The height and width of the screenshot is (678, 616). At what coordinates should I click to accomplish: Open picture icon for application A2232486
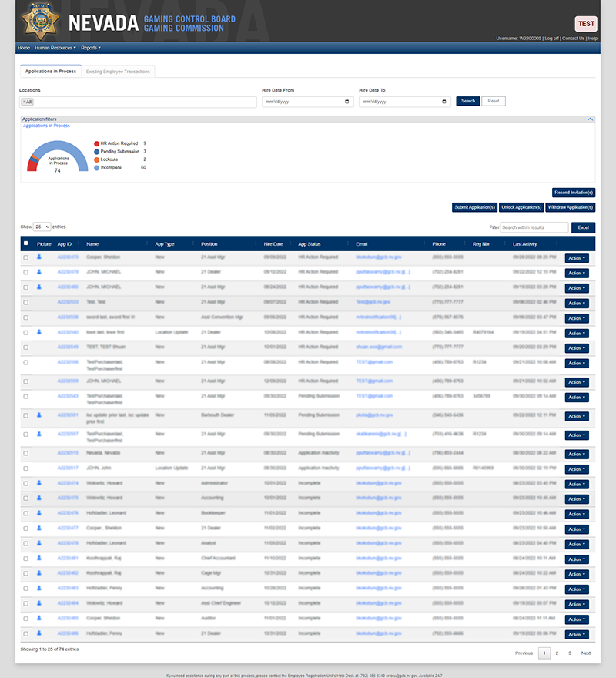click(39, 633)
